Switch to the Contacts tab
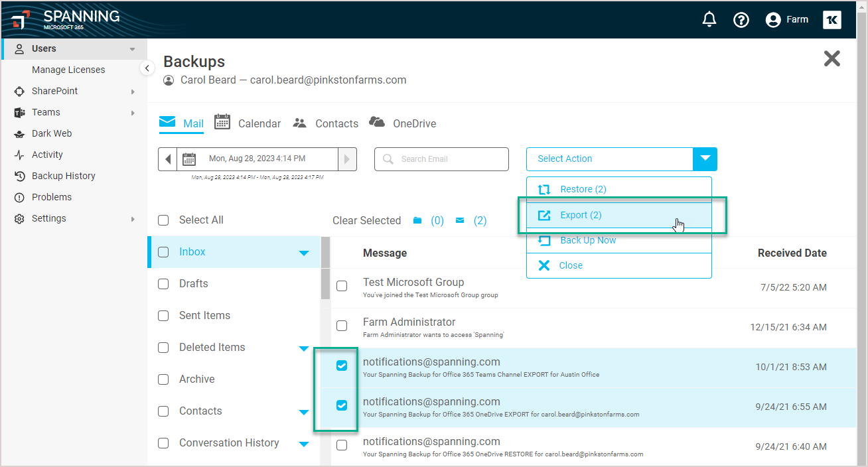 coord(325,123)
